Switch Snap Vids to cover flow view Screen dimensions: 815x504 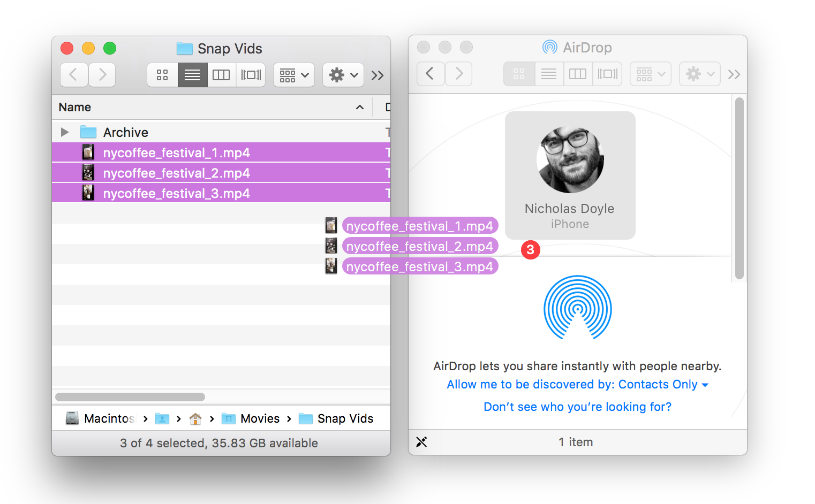pos(251,75)
